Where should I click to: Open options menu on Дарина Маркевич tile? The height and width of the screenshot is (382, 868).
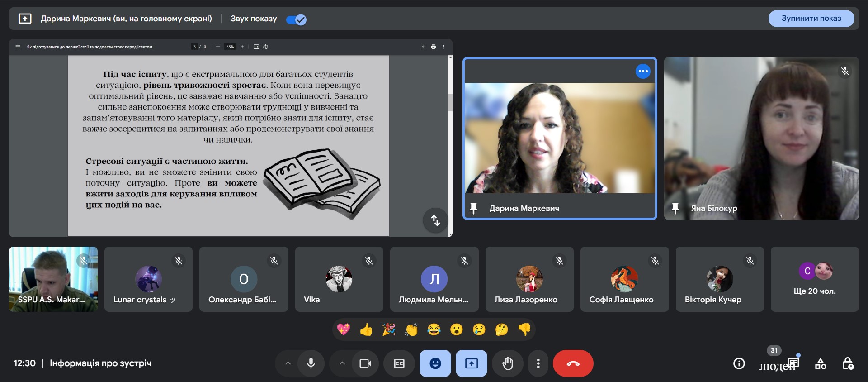643,71
